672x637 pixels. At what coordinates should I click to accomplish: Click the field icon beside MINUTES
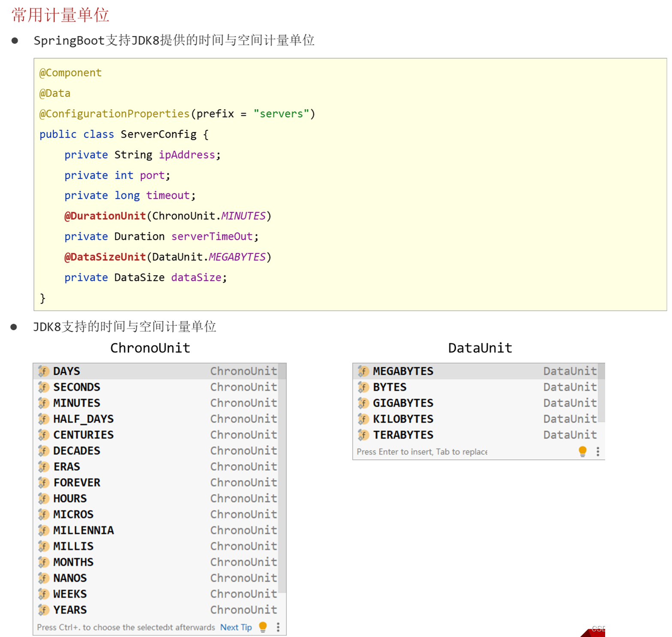coord(43,403)
